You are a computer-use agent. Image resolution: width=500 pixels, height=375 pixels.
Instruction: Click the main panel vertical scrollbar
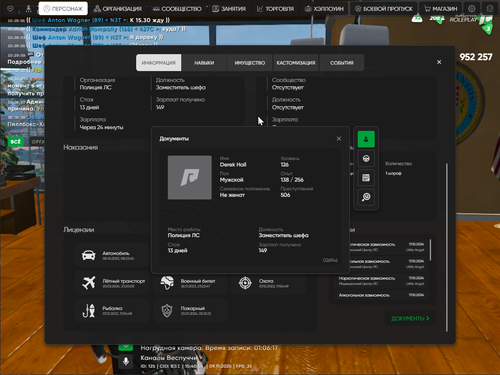coord(447,248)
